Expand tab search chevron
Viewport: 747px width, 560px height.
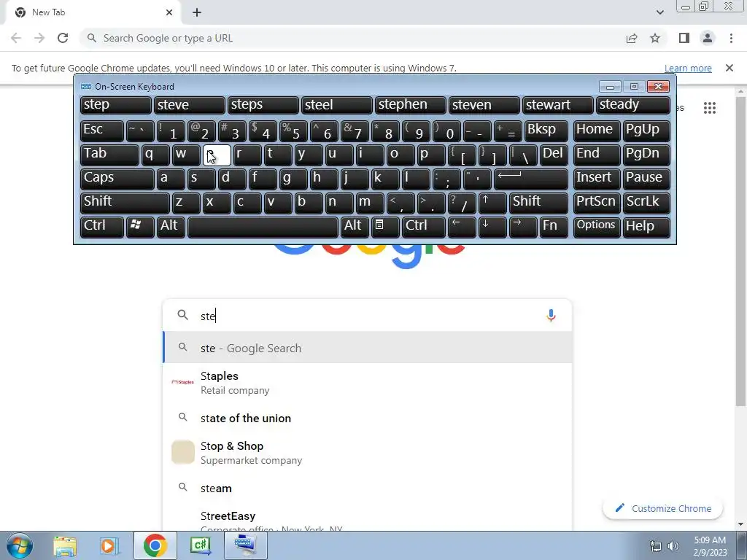click(659, 12)
